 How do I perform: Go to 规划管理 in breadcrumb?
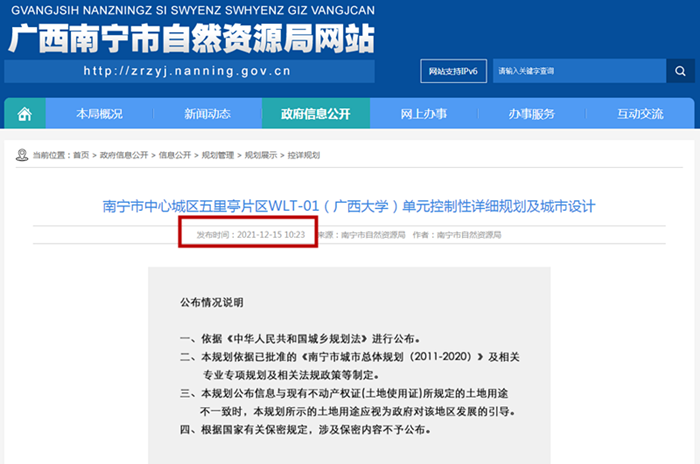click(218, 155)
